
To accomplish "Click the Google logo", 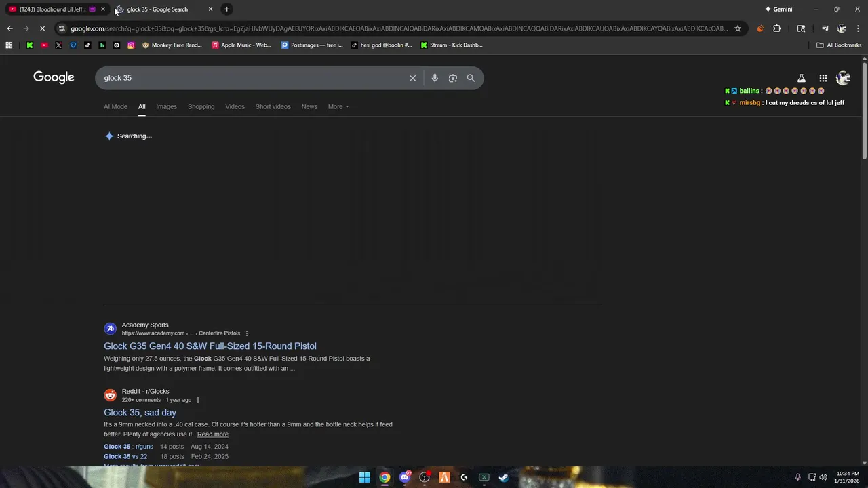I will (x=54, y=77).
